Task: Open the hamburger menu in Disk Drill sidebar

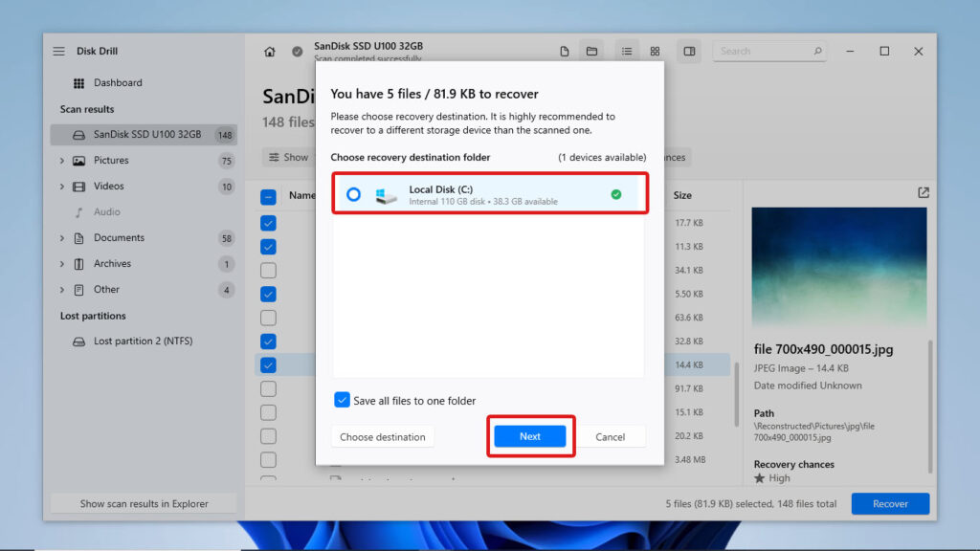Action: click(59, 51)
